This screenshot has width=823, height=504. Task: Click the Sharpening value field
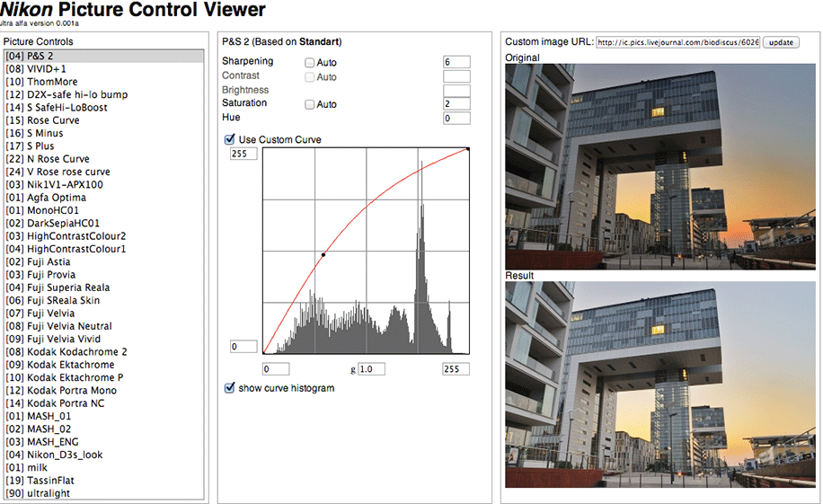pyautogui.click(x=456, y=62)
